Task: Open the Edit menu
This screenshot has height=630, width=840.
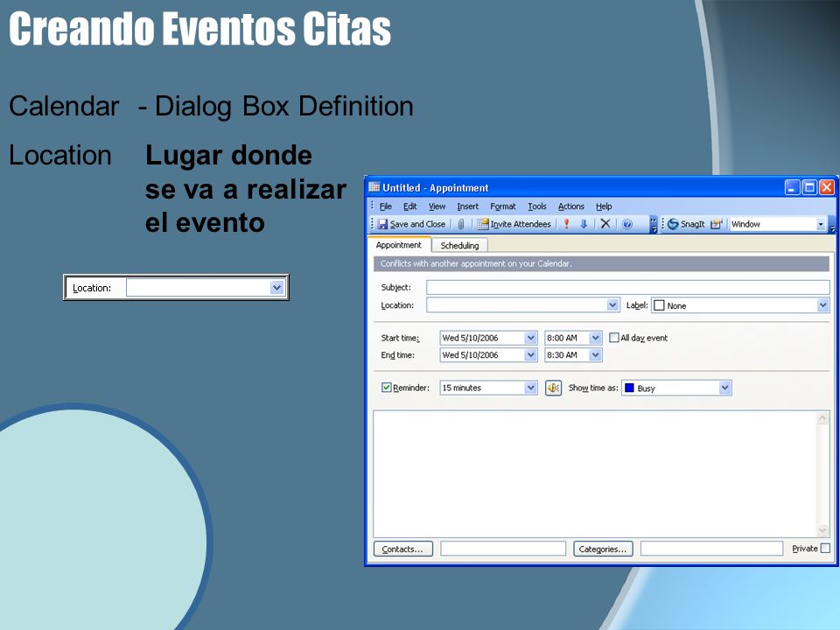Action: (x=409, y=206)
